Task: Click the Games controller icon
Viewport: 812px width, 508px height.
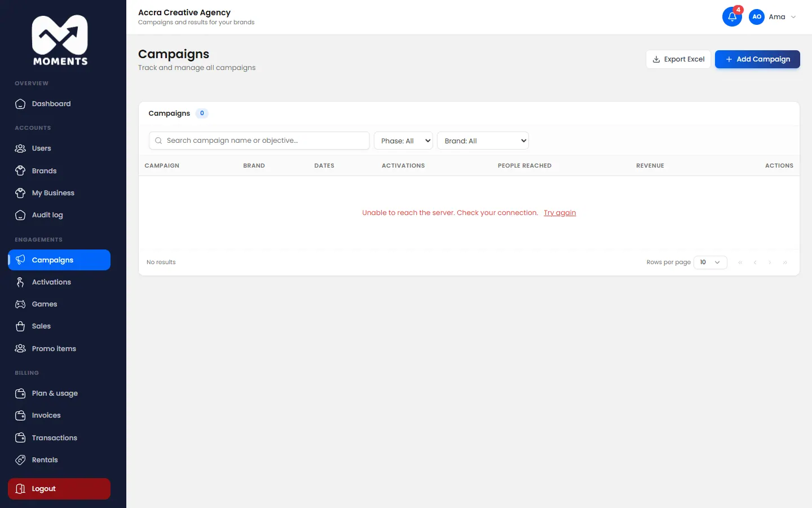Action: [x=20, y=304]
